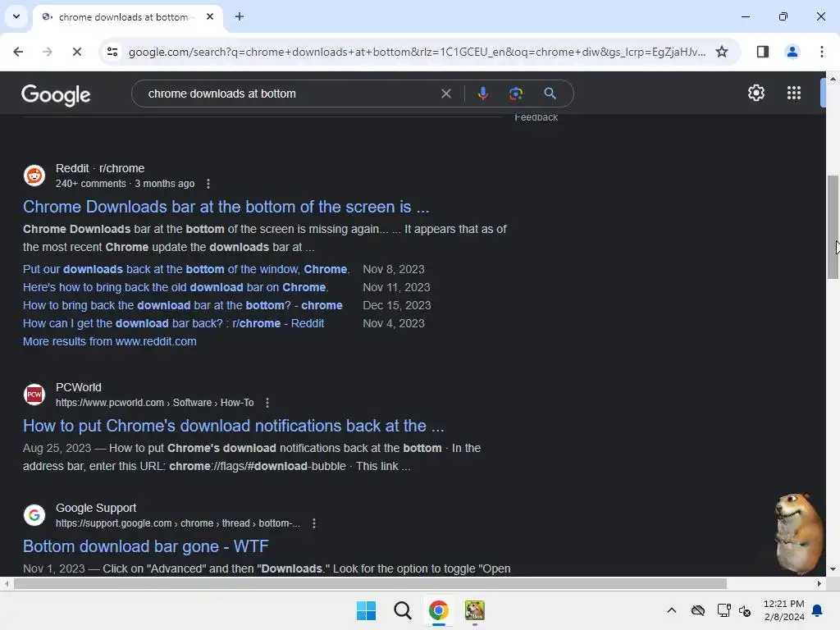This screenshot has width=840, height=630.
Task: Open the Chrome profile icon
Action: (792, 52)
